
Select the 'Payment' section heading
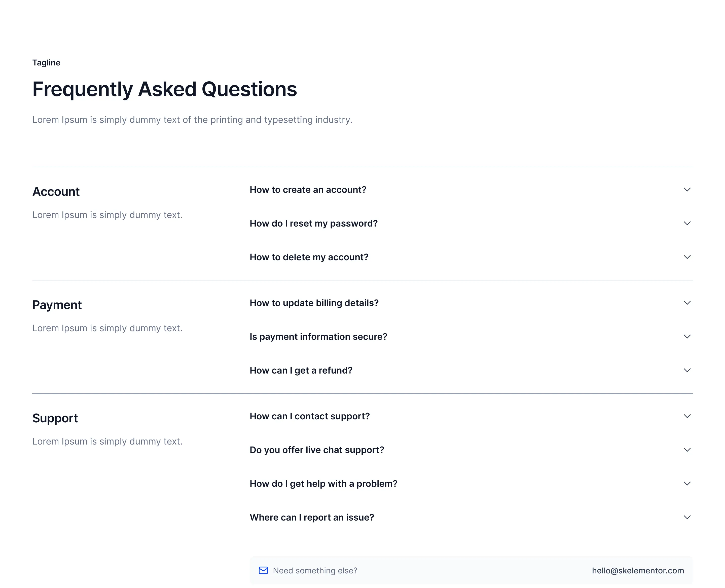(57, 305)
